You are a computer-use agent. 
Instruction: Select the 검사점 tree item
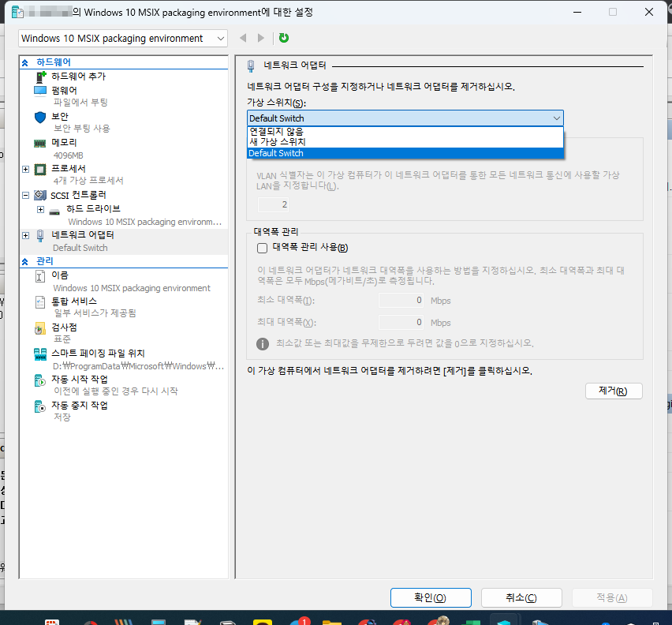point(65,327)
